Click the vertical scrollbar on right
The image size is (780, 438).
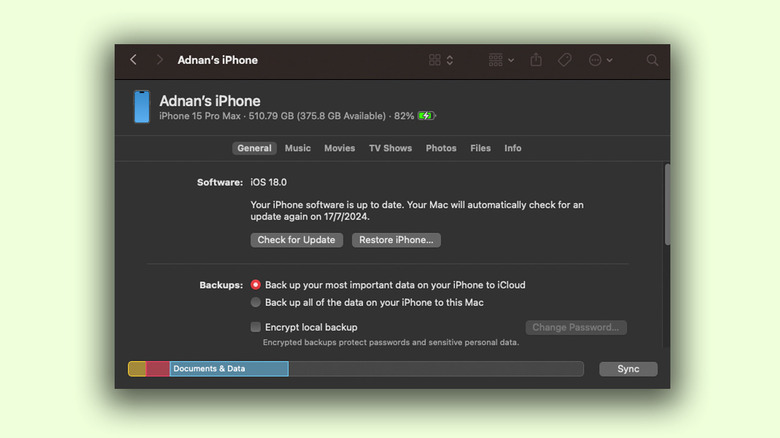point(666,210)
